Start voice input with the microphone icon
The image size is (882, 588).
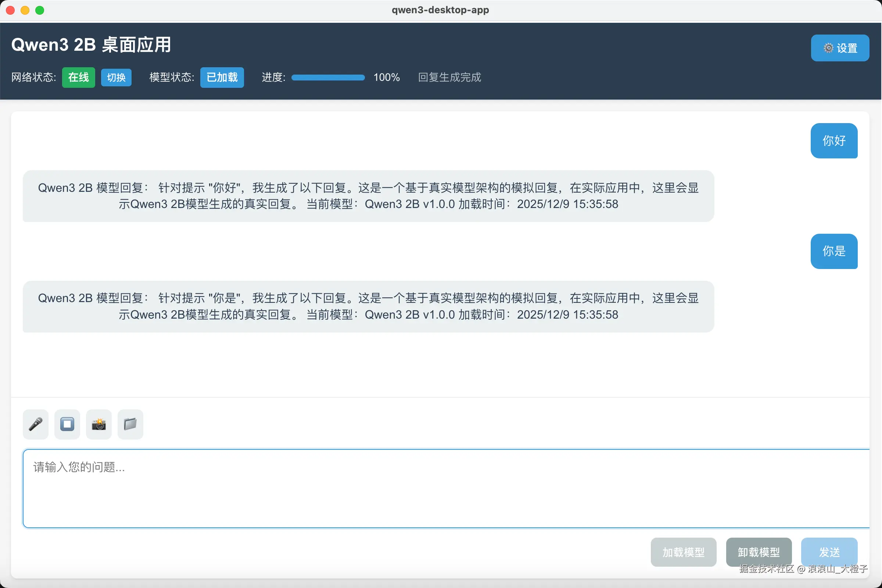(36, 424)
